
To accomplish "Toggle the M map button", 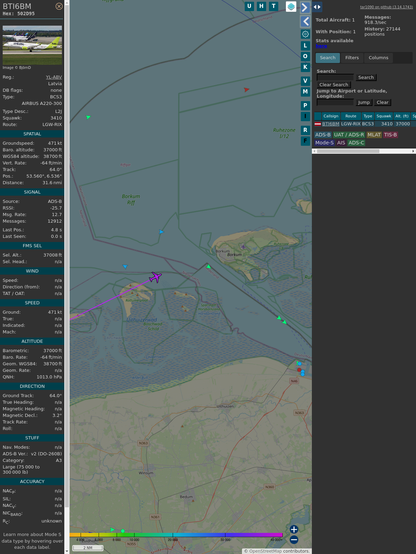I will click(x=305, y=92).
